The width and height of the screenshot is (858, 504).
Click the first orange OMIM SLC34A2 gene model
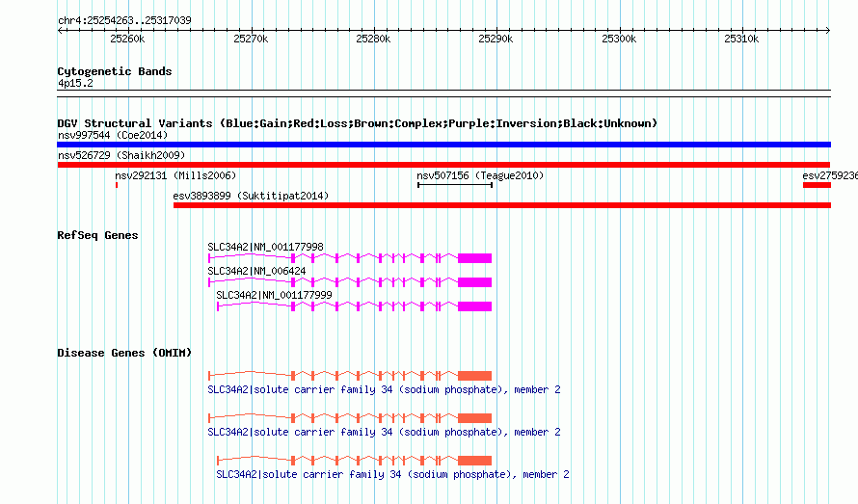tap(350, 376)
